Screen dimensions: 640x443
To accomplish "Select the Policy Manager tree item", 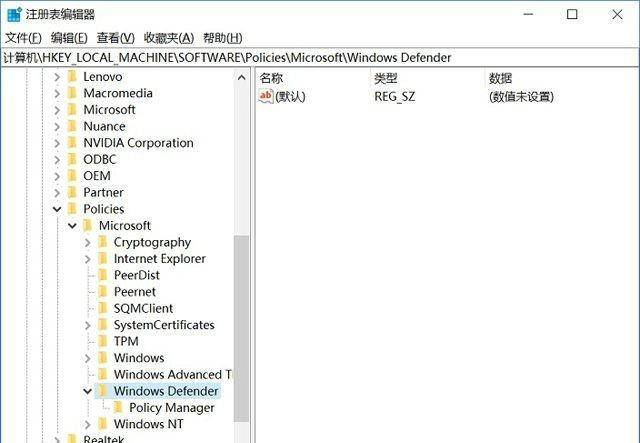I will [171, 407].
